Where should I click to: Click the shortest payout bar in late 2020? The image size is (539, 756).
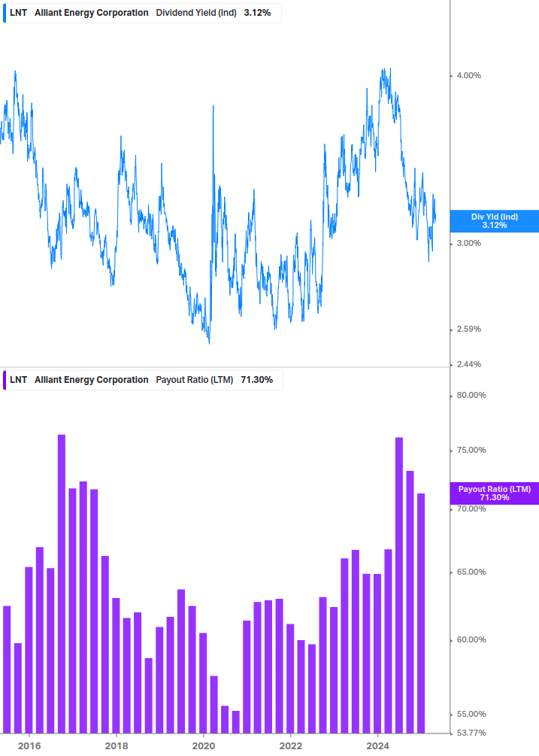[x=235, y=721]
